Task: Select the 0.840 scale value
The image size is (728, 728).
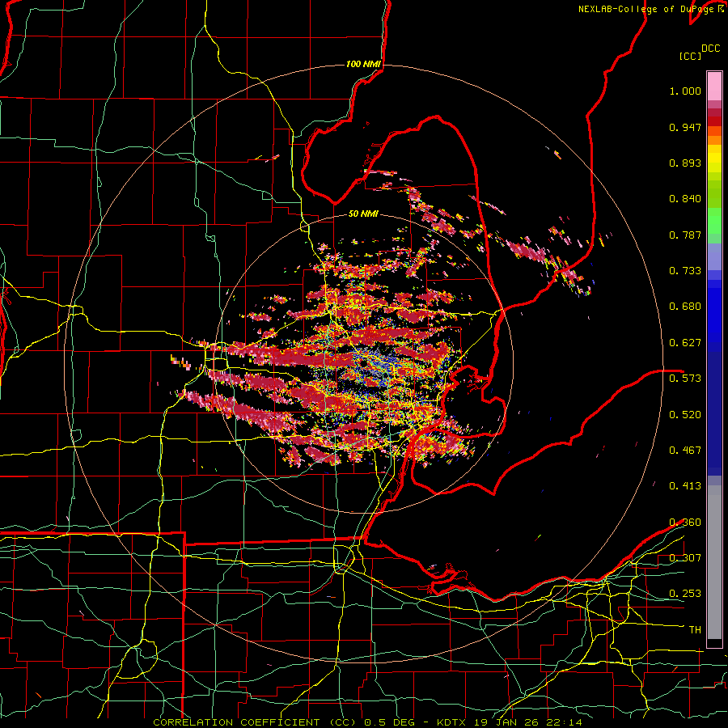Action: coord(685,199)
